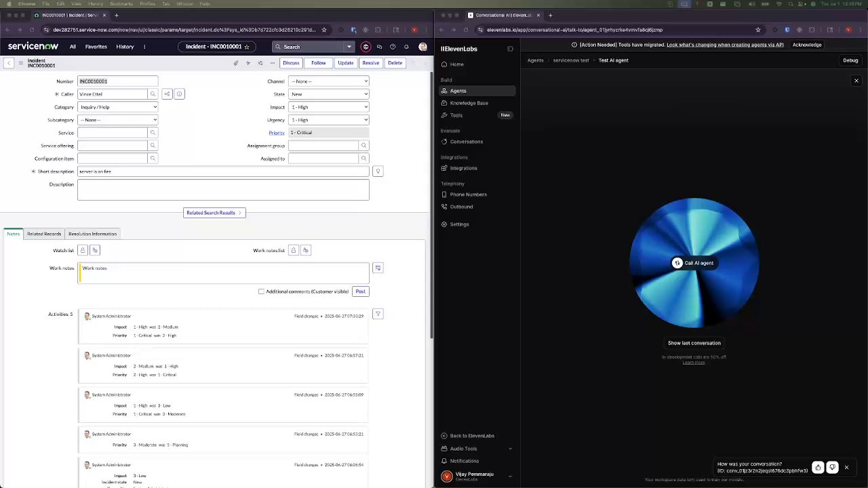Open the History menu
The height and width of the screenshot is (488, 868).
[125, 47]
